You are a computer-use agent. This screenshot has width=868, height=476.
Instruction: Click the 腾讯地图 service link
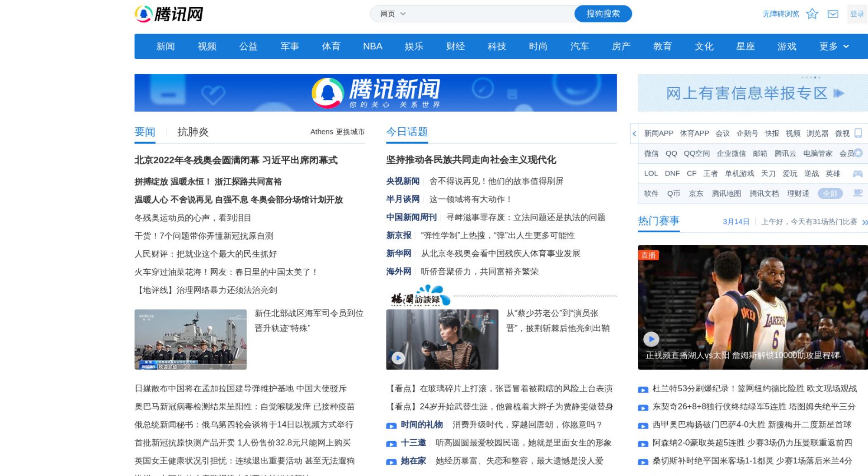click(726, 194)
